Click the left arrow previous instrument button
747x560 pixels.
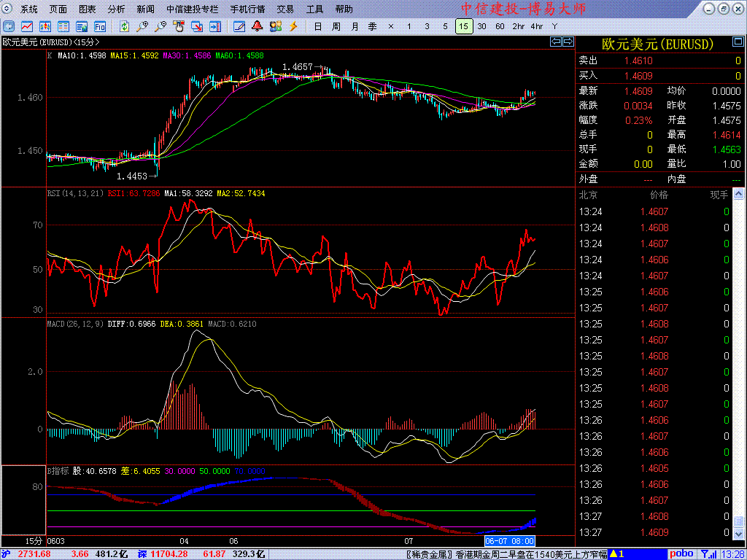[556, 42]
